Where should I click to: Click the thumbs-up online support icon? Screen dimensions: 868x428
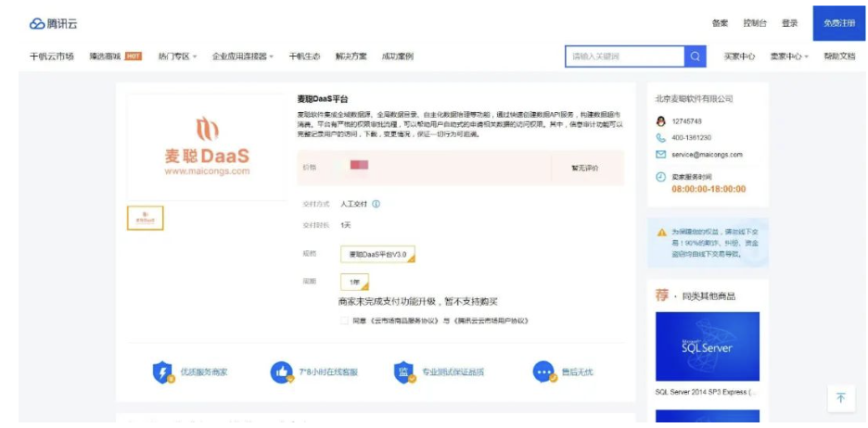pos(282,372)
